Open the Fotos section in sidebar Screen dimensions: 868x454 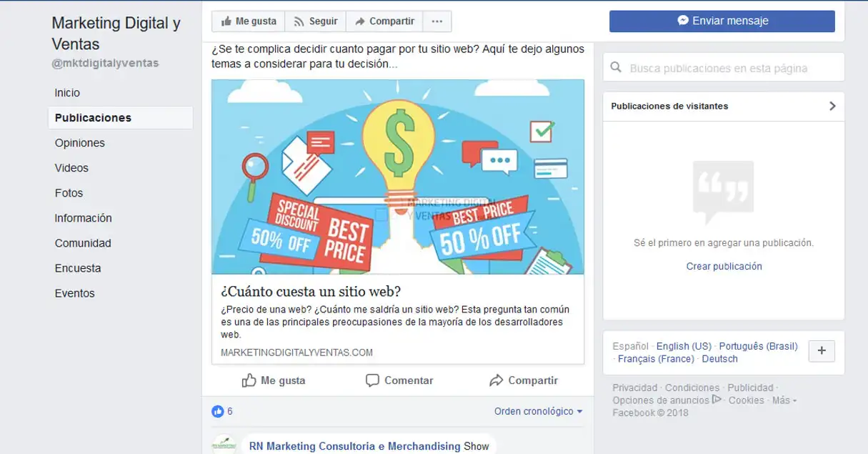tap(69, 193)
